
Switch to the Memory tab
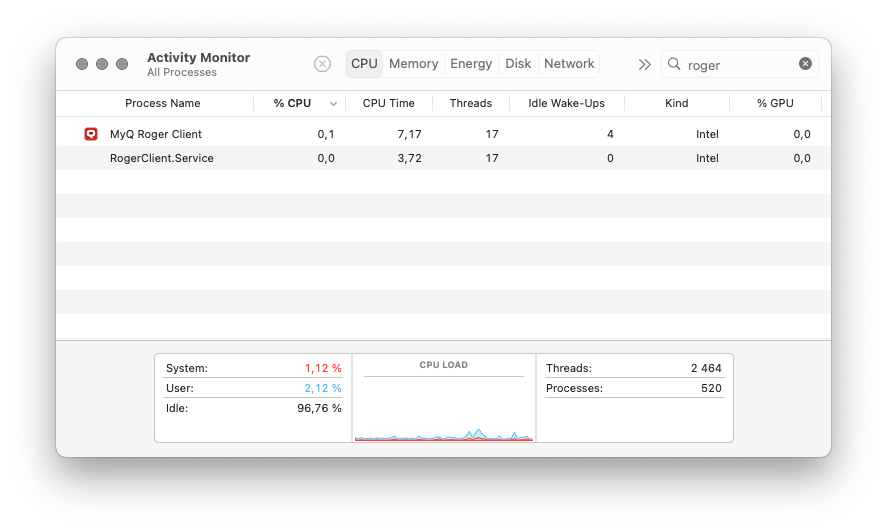[413, 64]
